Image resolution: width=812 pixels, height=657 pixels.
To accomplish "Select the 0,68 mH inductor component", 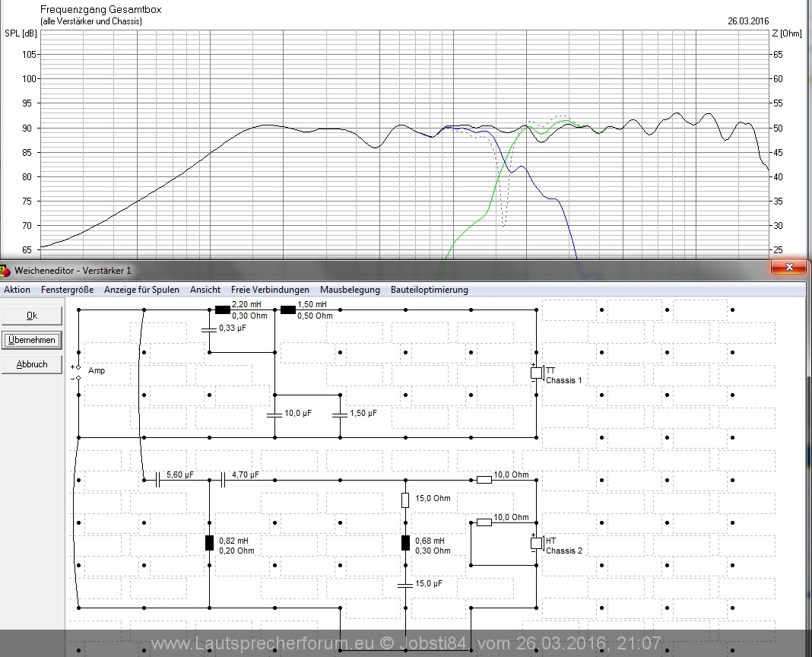I will point(405,542).
